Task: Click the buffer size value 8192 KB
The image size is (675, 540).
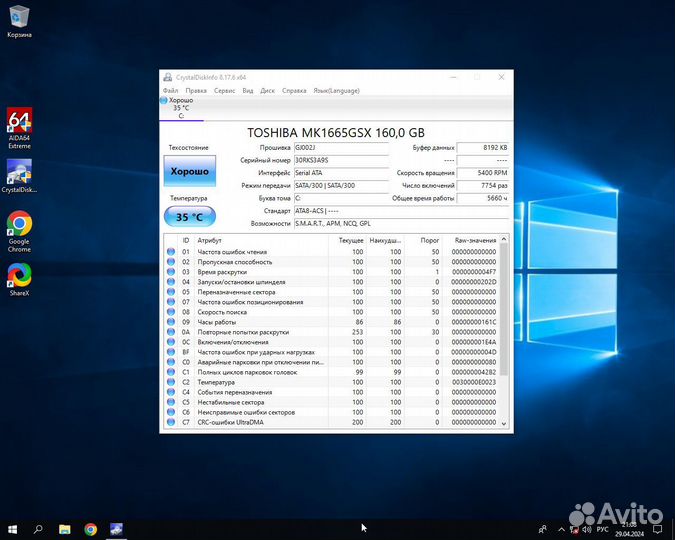Action: [483, 148]
